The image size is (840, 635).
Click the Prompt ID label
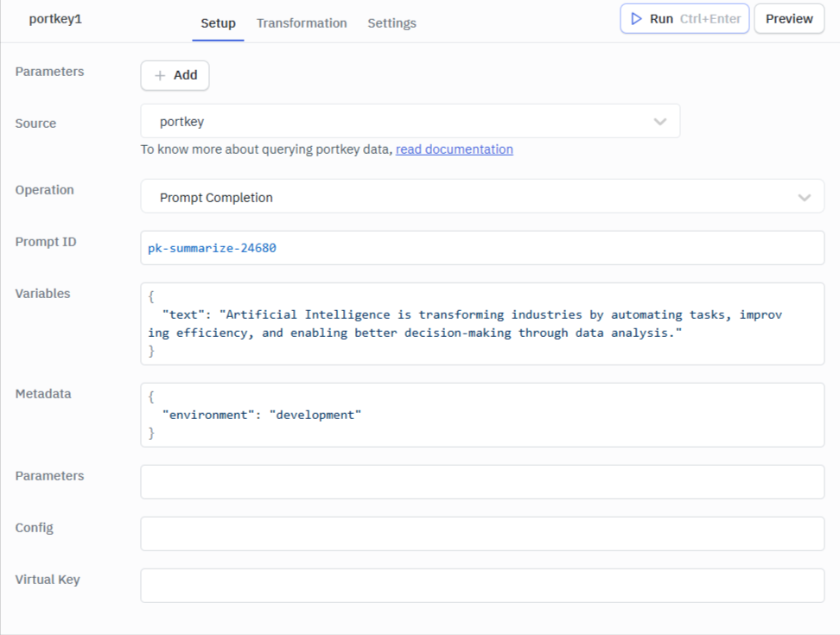[x=46, y=242]
